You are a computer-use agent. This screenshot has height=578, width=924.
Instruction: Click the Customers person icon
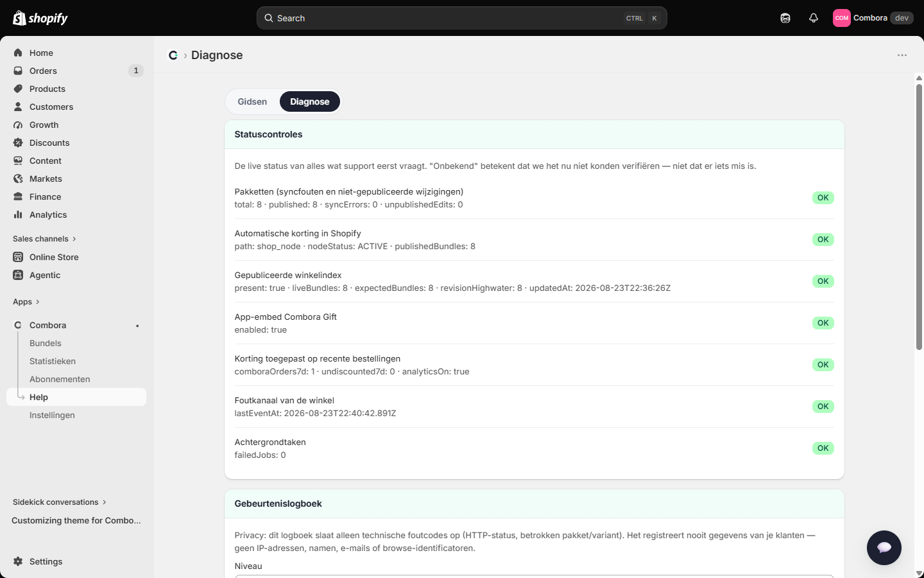click(x=18, y=107)
